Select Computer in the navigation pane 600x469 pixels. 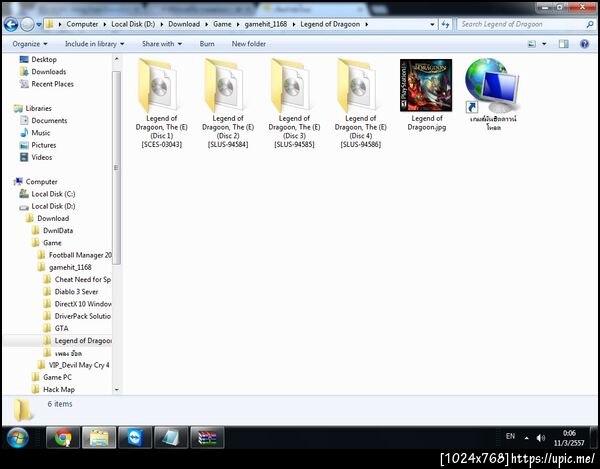pos(36,182)
